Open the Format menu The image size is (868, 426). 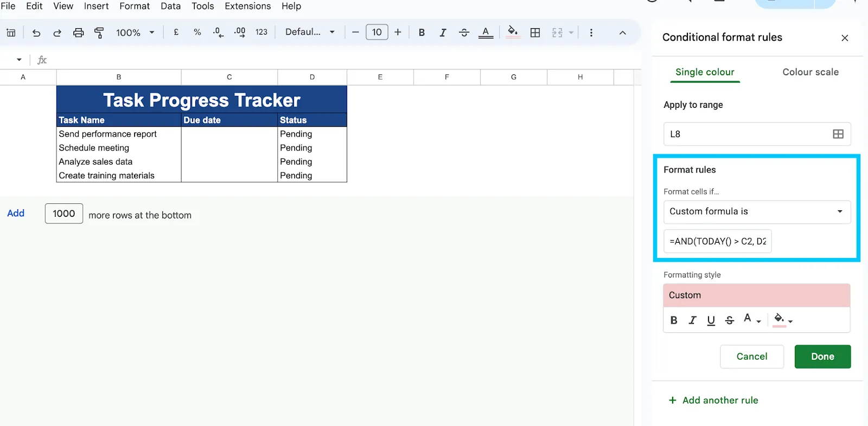pos(135,6)
